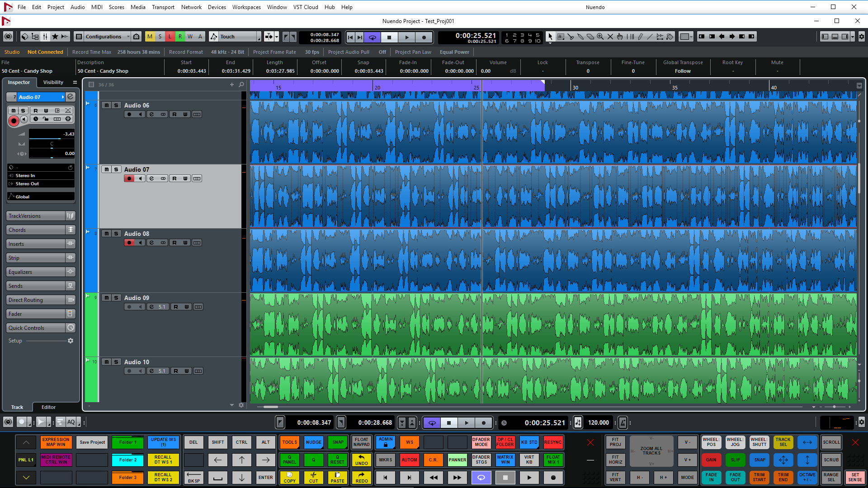
Task: Open the Transport menu
Action: (163, 7)
